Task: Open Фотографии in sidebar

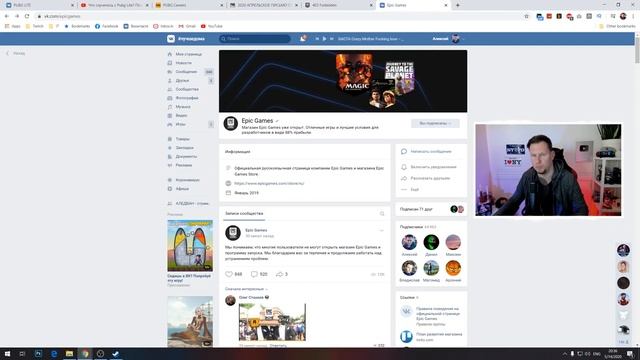Action: coord(187,98)
